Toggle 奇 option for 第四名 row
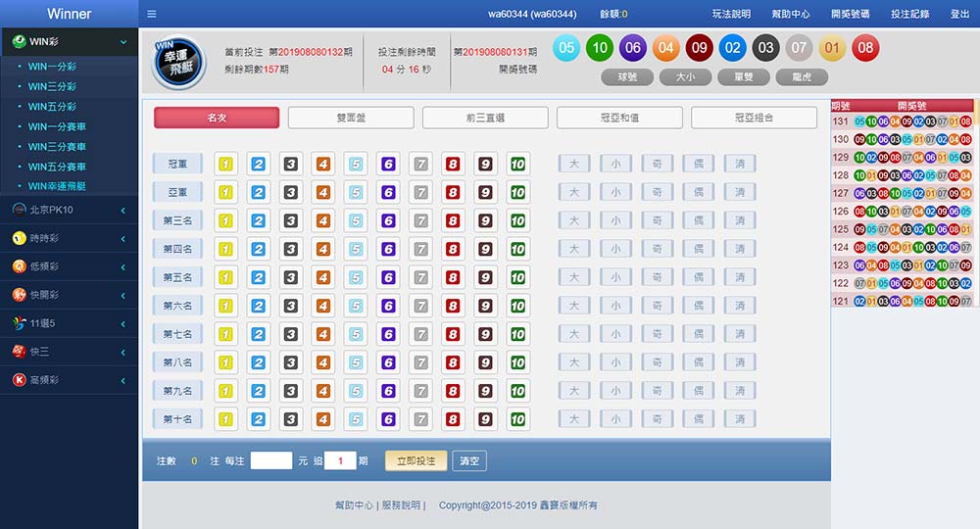980x529 pixels. point(658,249)
